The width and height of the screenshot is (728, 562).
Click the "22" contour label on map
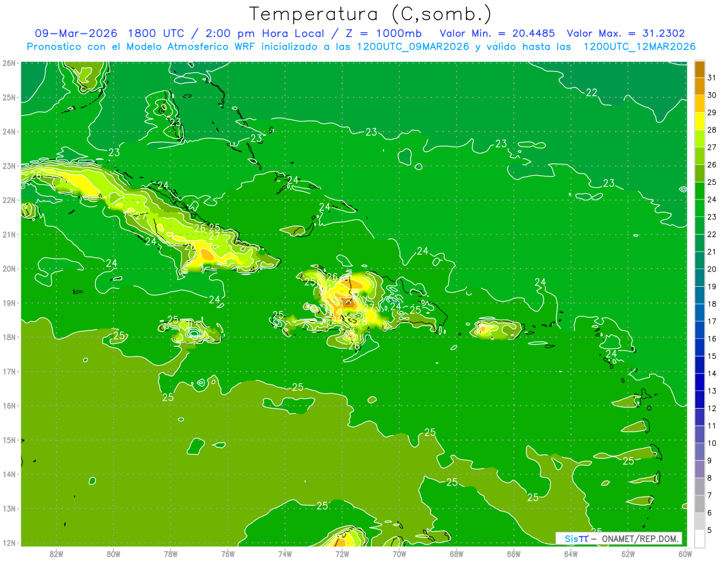click(591, 92)
